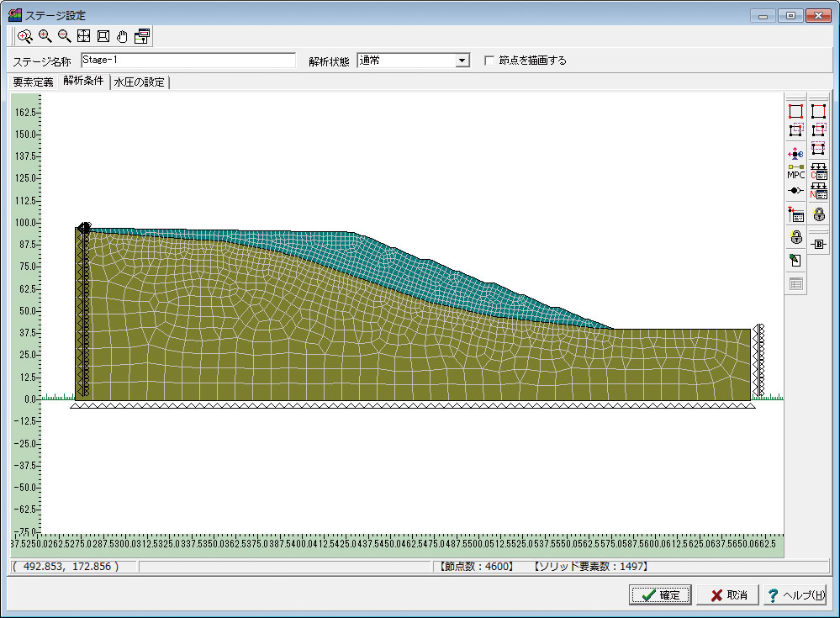Click the 節点数：4600 status text
This screenshot has height=618, width=840.
pos(477,566)
